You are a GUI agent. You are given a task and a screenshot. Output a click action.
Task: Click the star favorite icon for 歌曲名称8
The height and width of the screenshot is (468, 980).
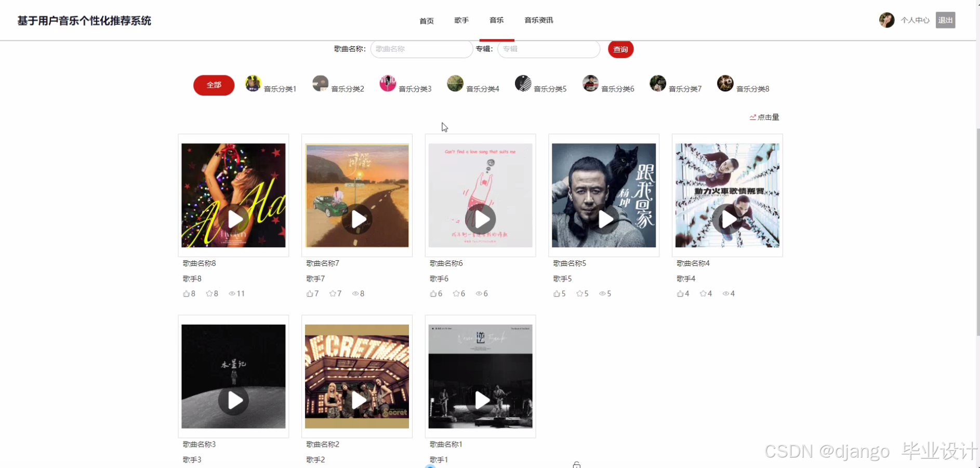[209, 293]
